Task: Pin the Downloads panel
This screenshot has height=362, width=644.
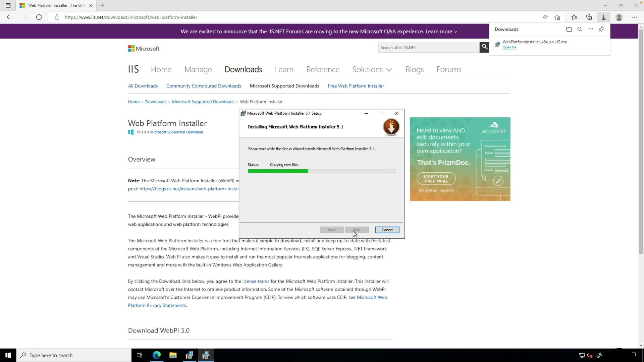Action: (601, 29)
